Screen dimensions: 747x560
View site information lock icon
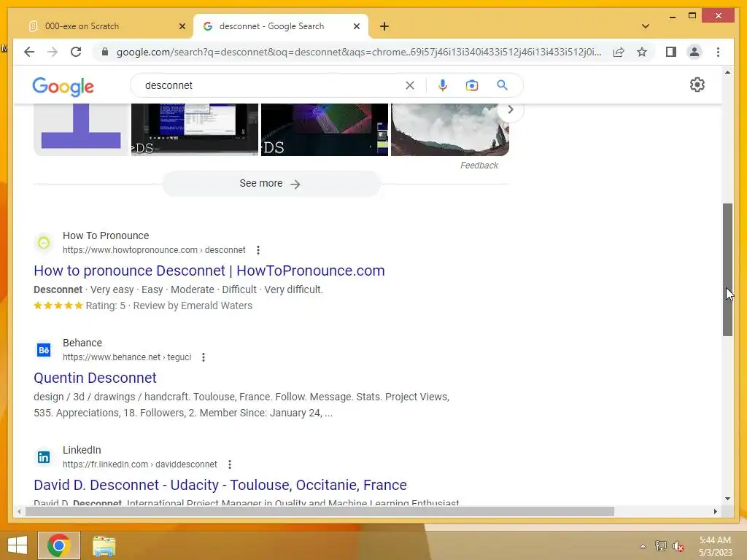[x=105, y=52]
